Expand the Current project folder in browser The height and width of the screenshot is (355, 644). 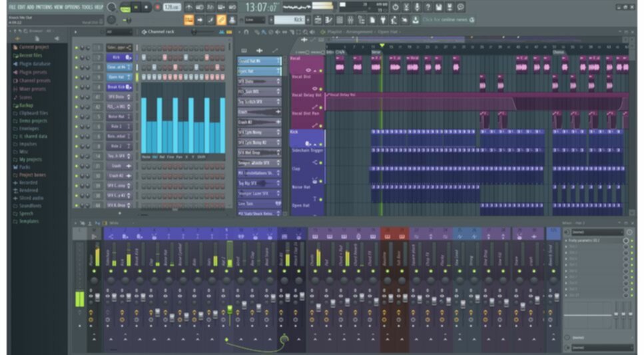point(34,47)
